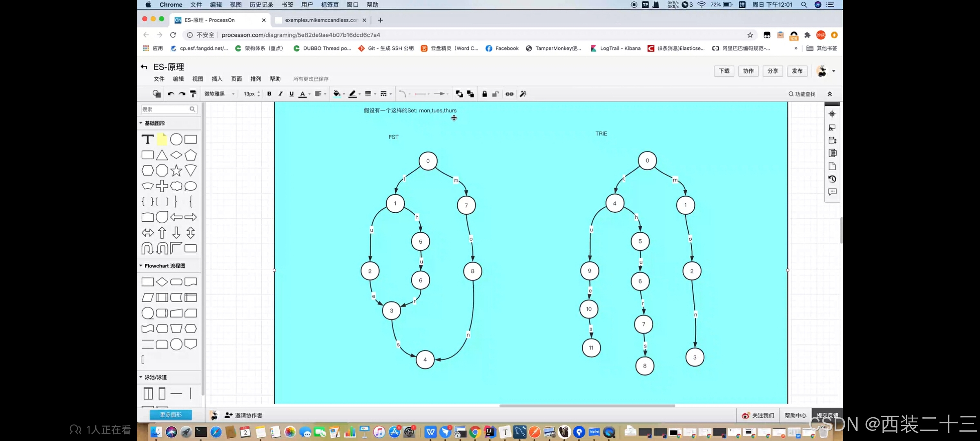This screenshot has width=980, height=441.
Task: Click the send to back icon
Action: (x=470, y=94)
